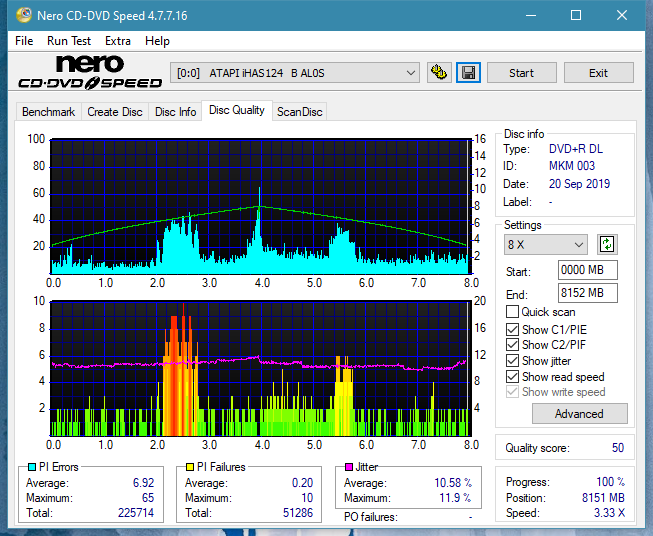The height and width of the screenshot is (536, 653).
Task: Click the End position field 8152 MB
Action: [587, 293]
